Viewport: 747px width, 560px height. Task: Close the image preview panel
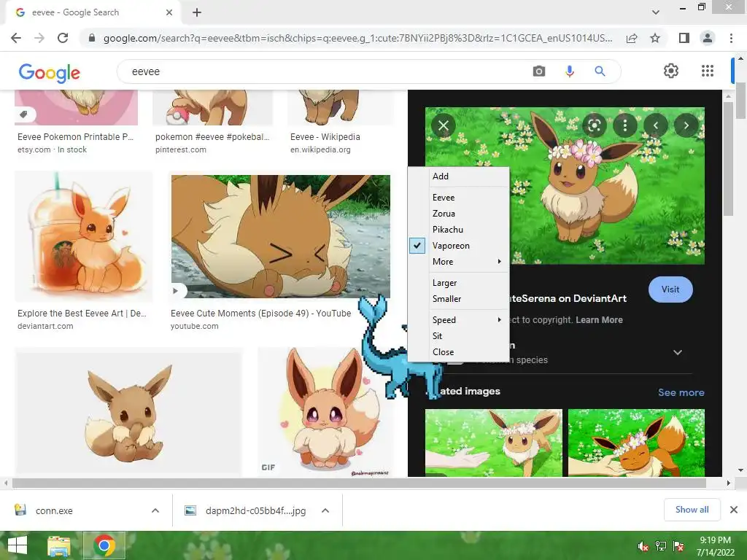click(444, 125)
